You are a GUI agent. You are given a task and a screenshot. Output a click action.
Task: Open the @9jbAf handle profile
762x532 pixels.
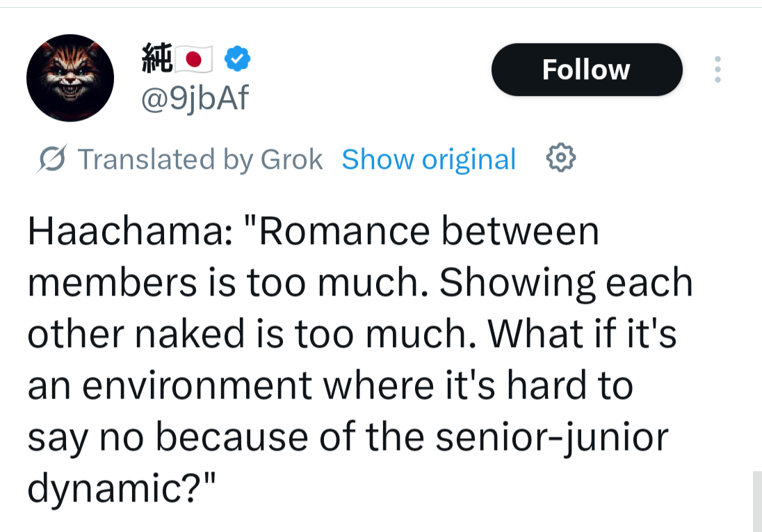pos(195,99)
